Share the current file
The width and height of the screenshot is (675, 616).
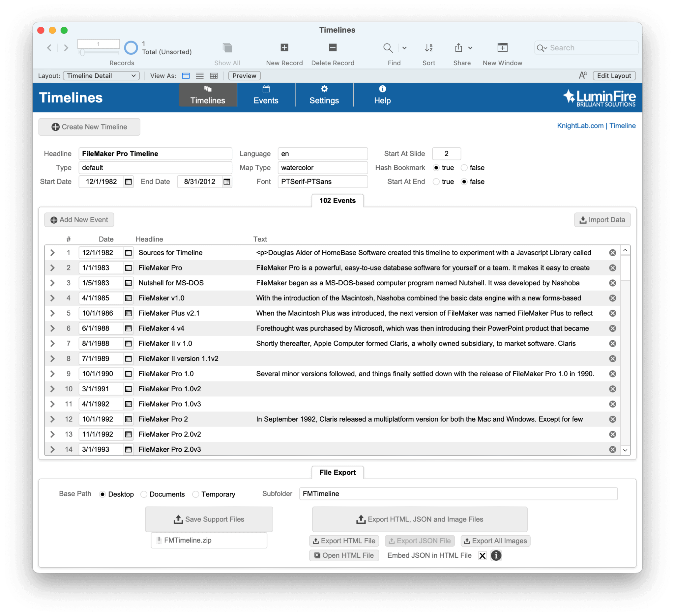coord(458,48)
